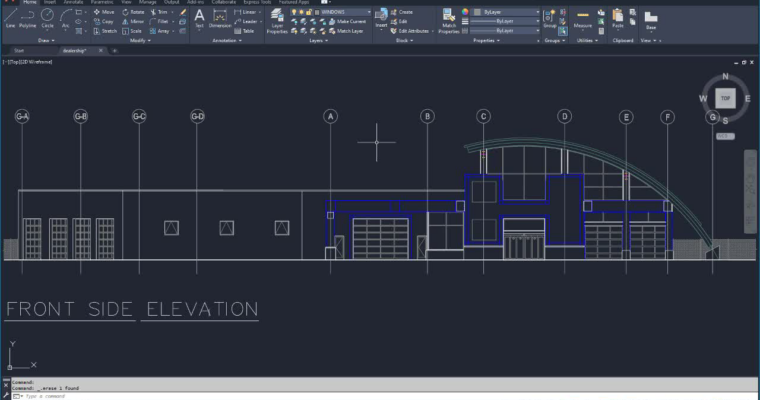This screenshot has height=400, width=760.
Task: Expand the Properties panel
Action: point(486,41)
